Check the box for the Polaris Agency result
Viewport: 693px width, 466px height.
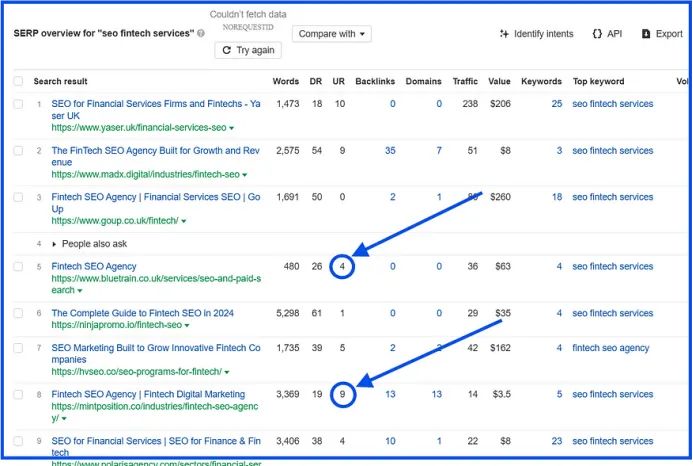[x=18, y=441]
